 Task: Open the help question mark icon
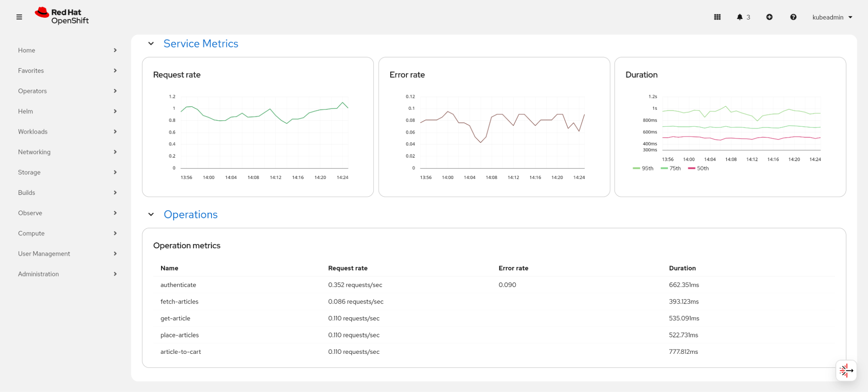click(x=793, y=17)
